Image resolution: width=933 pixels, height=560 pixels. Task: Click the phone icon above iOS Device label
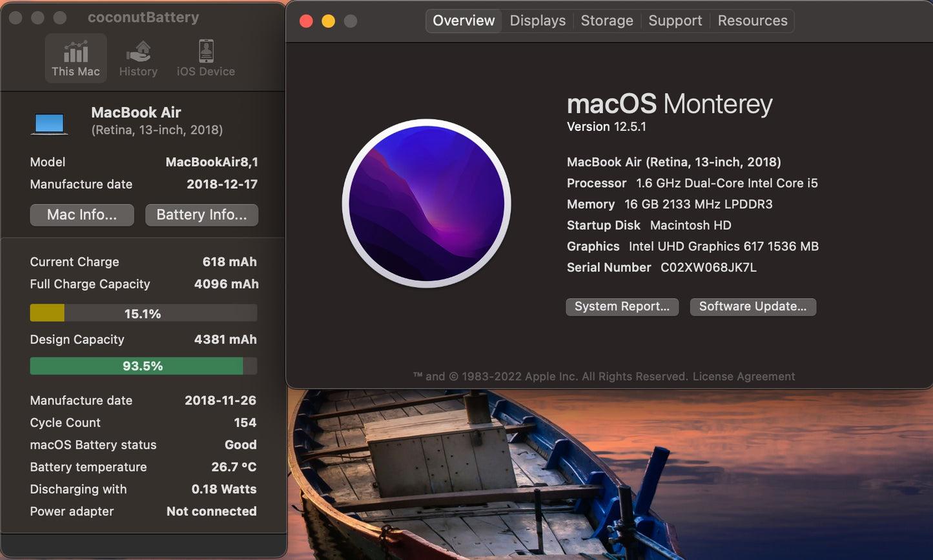[x=205, y=50]
